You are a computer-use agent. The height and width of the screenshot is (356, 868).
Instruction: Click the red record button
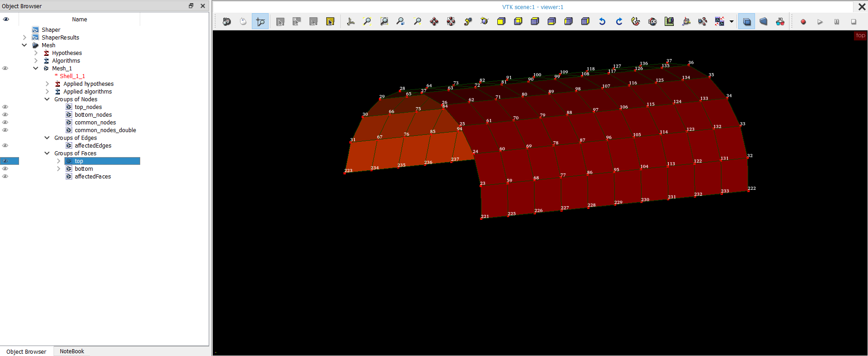pos(803,22)
